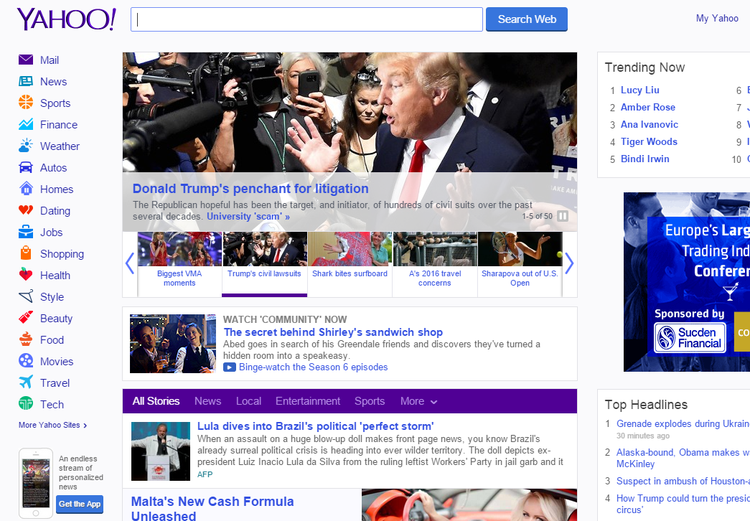The height and width of the screenshot is (521, 750).
Task: Open Donald Trump's penchant for litigation headline
Action: coord(250,188)
